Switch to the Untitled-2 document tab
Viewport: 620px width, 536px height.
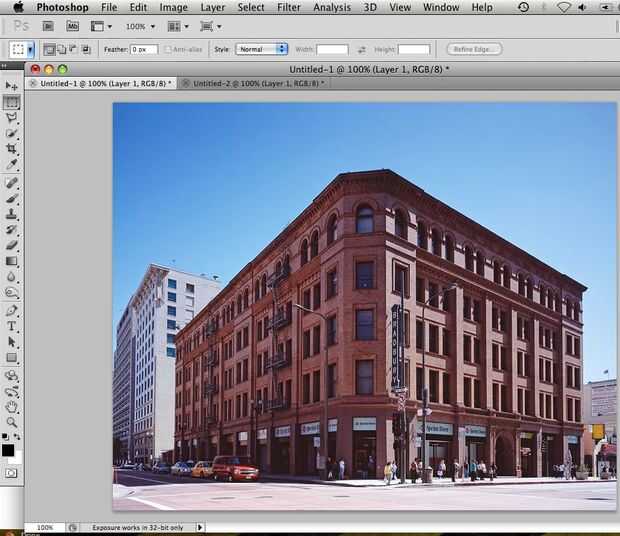pos(254,83)
